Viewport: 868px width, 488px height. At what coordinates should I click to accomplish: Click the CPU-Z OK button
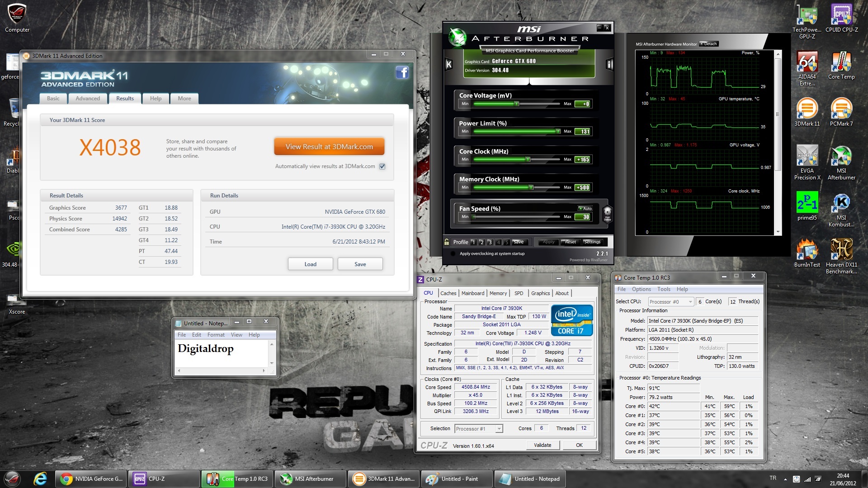(579, 445)
